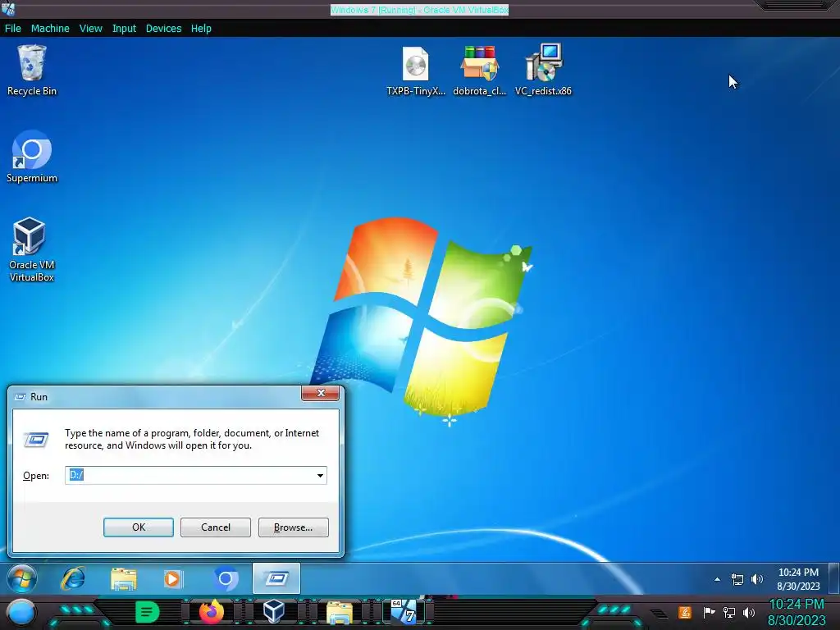Viewport: 840px width, 630px height.
Task: Open the Action Center flag in host tray
Action: coord(709,612)
